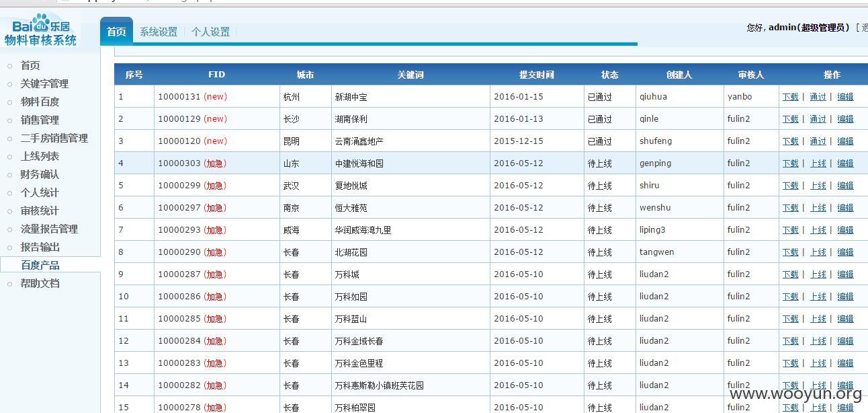Click 上线 link for 万科如园 row
868x413 pixels.
tap(818, 297)
